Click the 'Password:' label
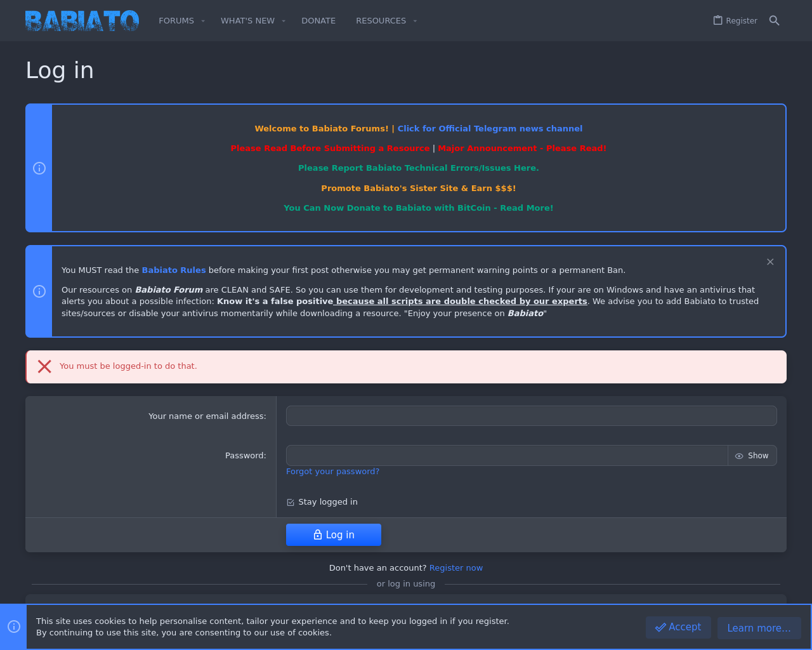 coord(246,456)
